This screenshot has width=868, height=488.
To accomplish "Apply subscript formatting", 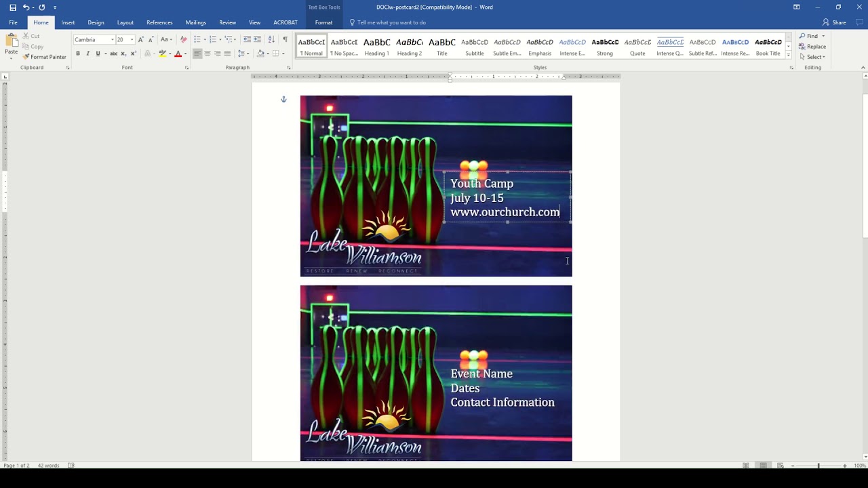I will point(123,54).
